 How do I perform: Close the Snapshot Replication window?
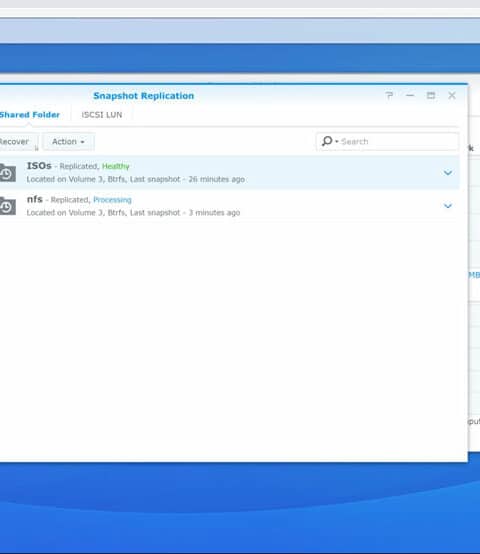coord(452,95)
